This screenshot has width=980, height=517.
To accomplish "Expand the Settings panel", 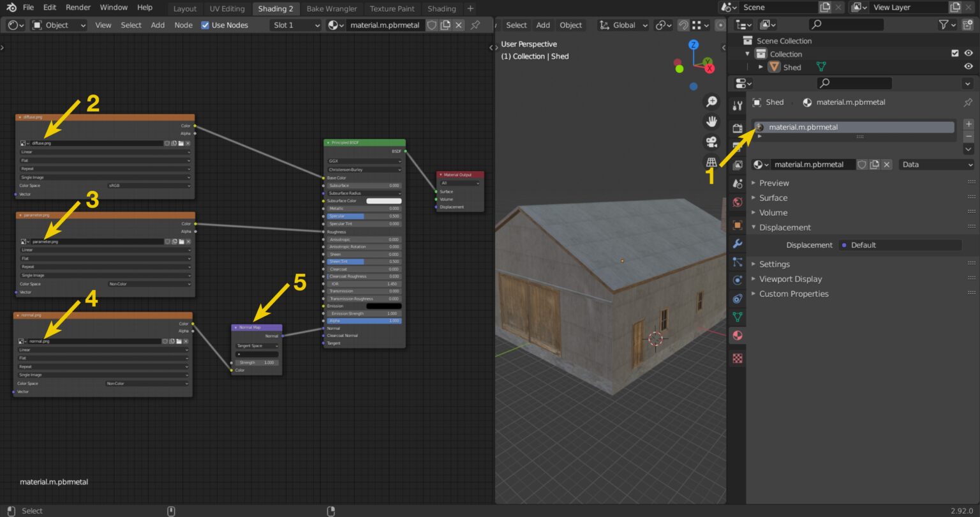I will (775, 264).
